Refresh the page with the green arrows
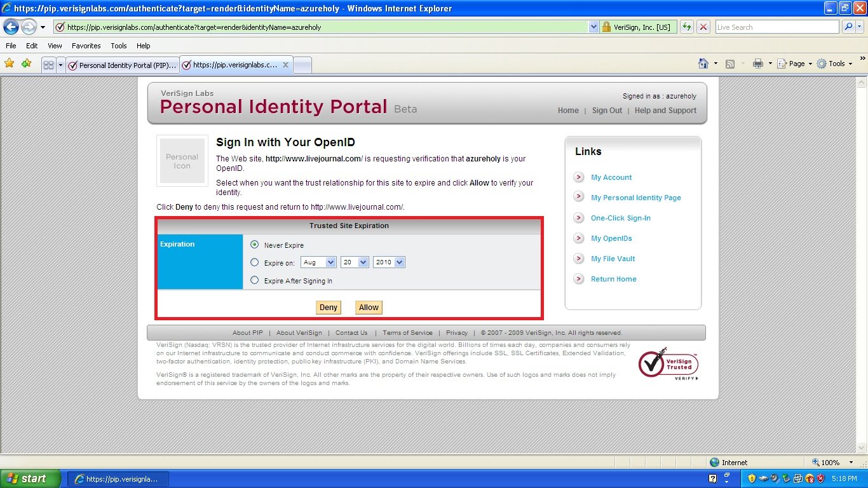This screenshot has height=488, width=868. (x=686, y=27)
